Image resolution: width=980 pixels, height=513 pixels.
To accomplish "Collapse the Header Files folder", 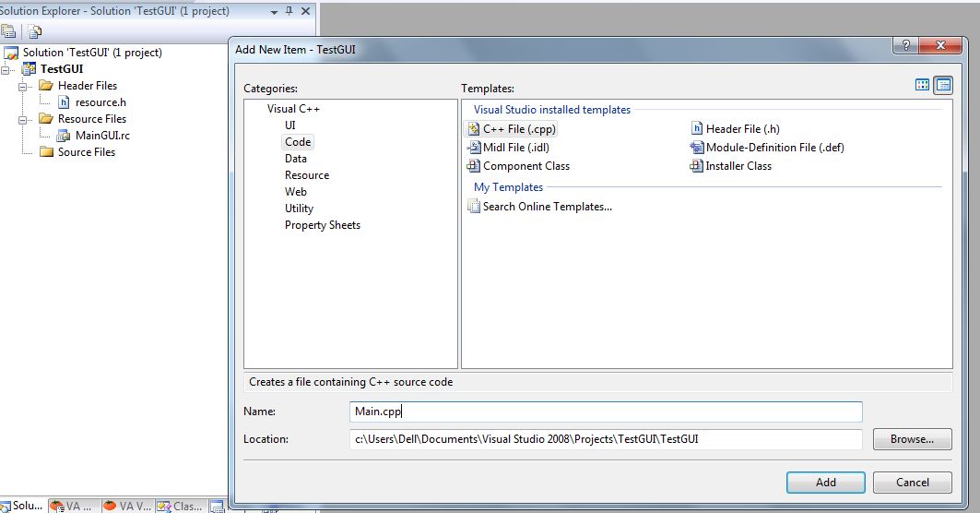I will tap(22, 86).
